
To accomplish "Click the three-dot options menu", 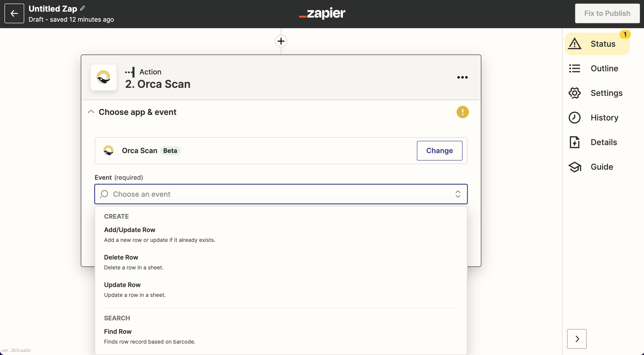I will (462, 77).
